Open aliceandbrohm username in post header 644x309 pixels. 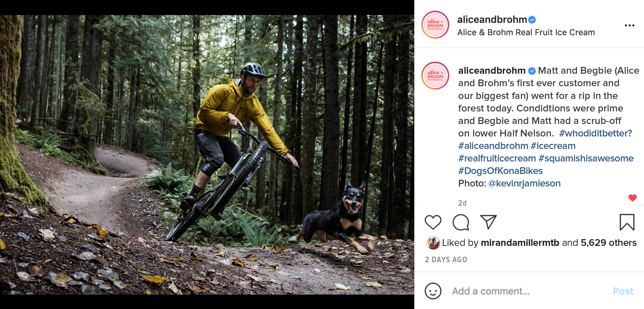tap(492, 20)
